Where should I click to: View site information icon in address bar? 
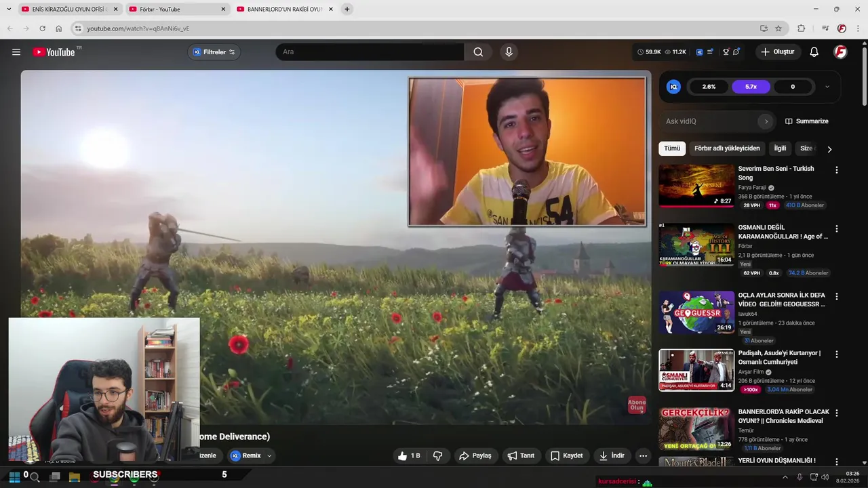pyautogui.click(x=78, y=28)
